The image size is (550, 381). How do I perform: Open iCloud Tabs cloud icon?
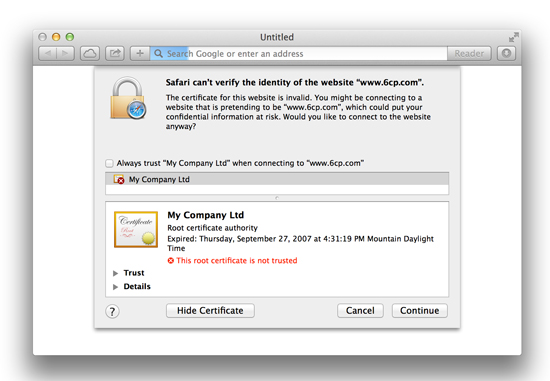90,54
